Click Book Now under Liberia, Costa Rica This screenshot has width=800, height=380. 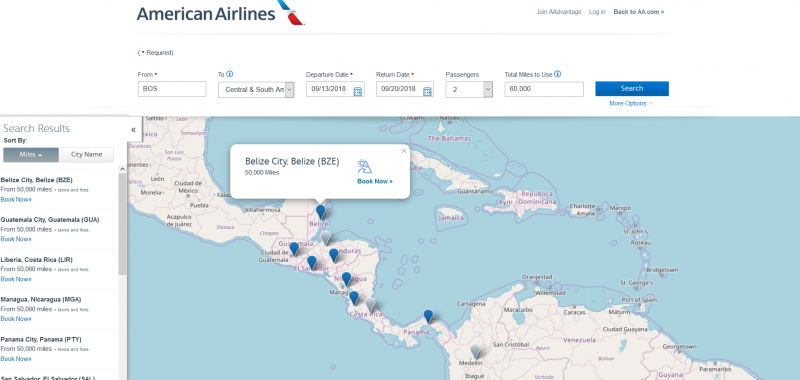[x=16, y=279]
